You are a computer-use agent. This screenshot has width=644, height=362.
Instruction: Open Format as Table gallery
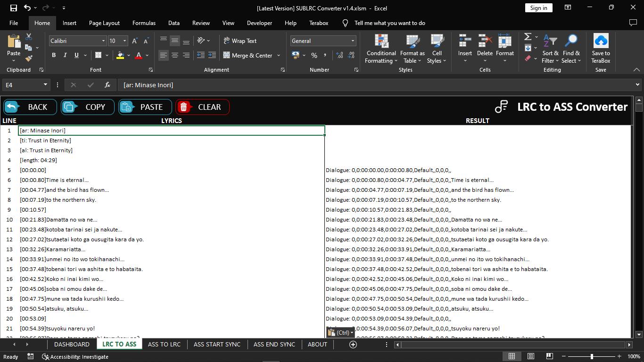[x=413, y=49]
